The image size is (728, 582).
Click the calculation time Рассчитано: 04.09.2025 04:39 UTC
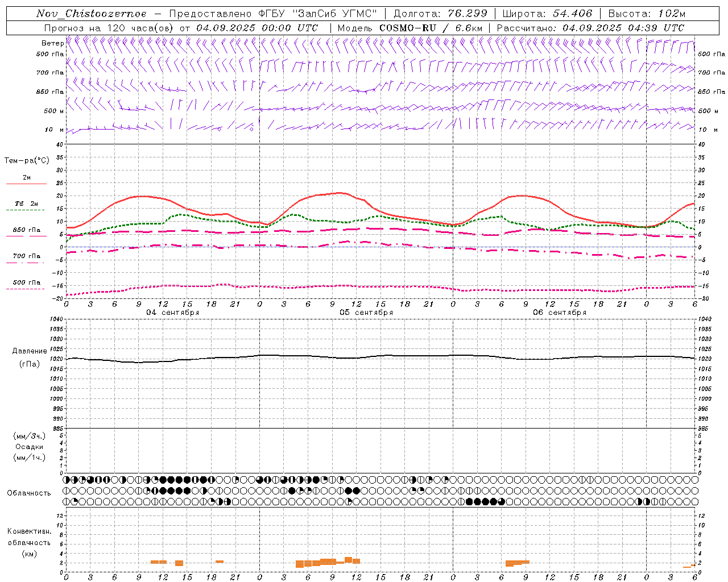[590, 28]
